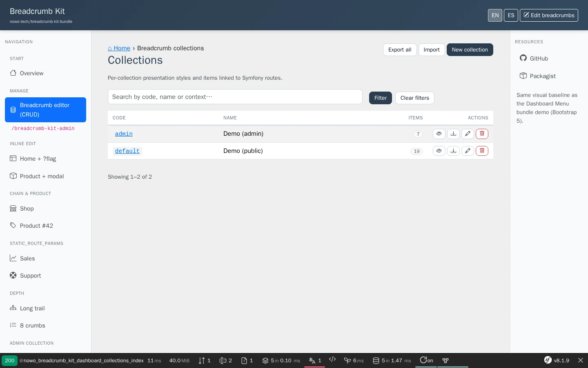
Task: Create a New collection
Action: (x=470, y=49)
